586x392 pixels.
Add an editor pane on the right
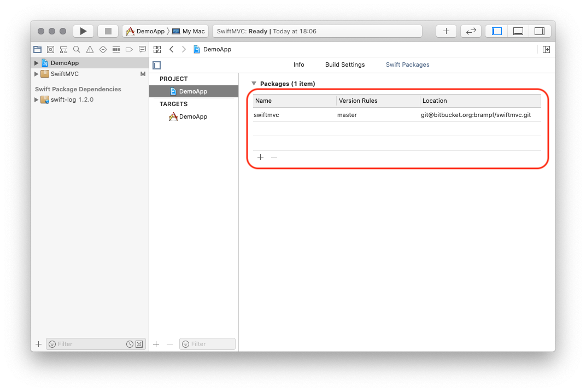click(546, 49)
